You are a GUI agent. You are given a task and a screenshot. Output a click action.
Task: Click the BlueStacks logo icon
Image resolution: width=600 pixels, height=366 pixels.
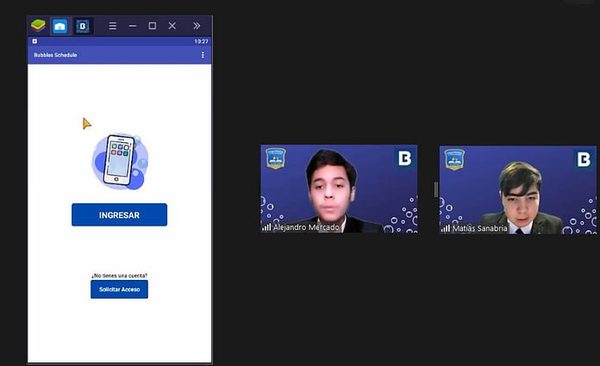38,26
